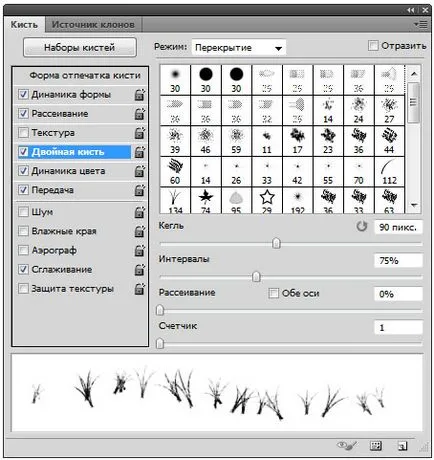Choose the soft round brush 30
This screenshot has width=434, height=460.
[x=175, y=80]
